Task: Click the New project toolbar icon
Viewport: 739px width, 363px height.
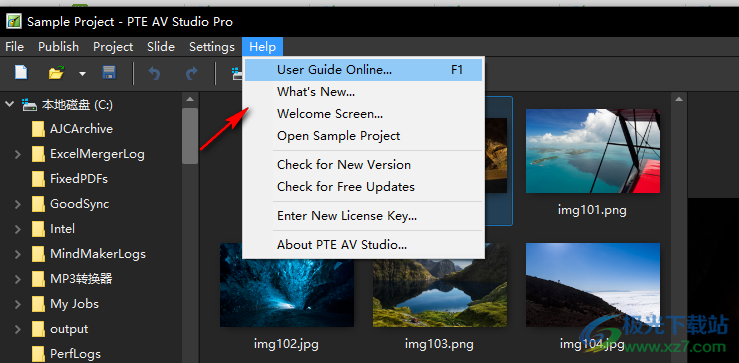Action: (21, 73)
